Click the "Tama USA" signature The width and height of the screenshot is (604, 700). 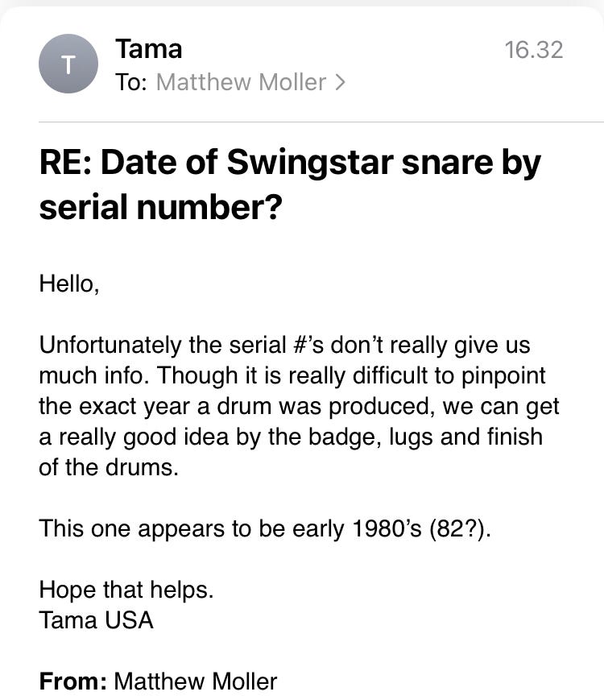point(97,620)
